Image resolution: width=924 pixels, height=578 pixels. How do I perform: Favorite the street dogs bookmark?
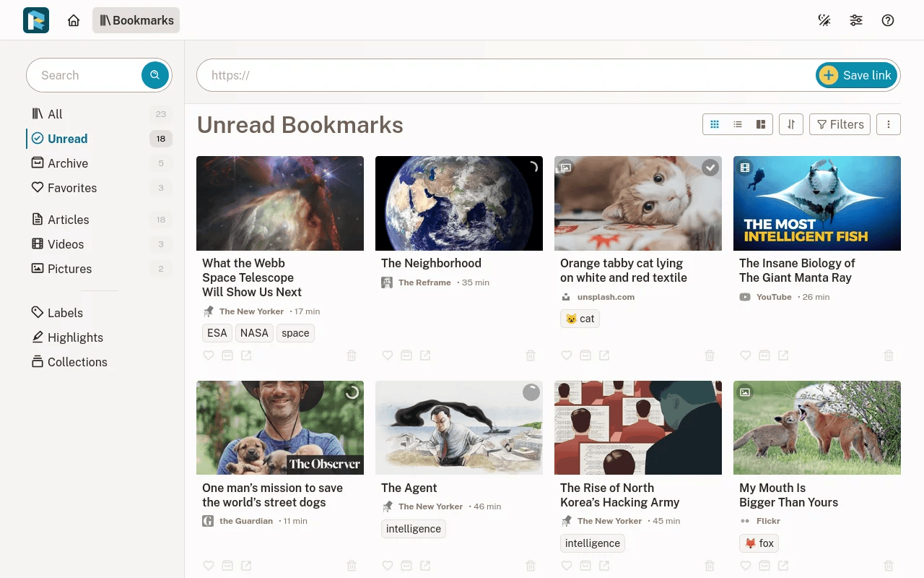(209, 566)
